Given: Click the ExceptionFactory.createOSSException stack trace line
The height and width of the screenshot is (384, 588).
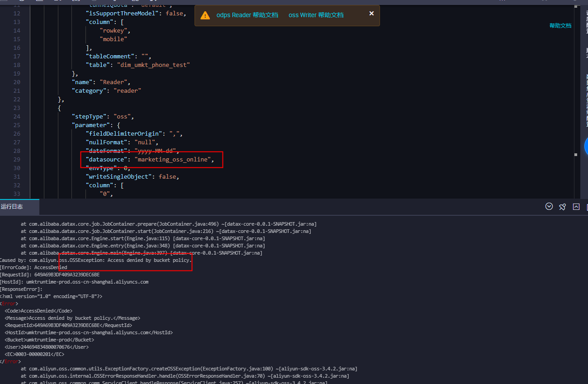Looking at the screenshot, I should click(x=189, y=369).
